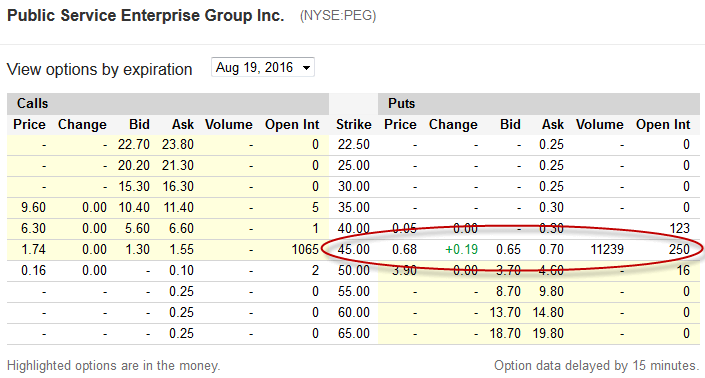Screen dimensions: 705x378
Task: Click put open interest 123
Action: pyautogui.click(x=679, y=228)
